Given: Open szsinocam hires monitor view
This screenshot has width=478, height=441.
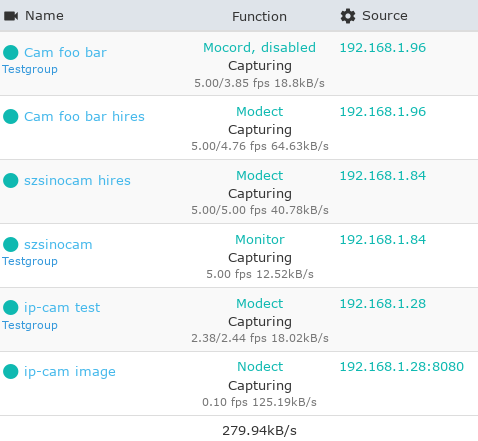Looking at the screenshot, I should coord(77,180).
